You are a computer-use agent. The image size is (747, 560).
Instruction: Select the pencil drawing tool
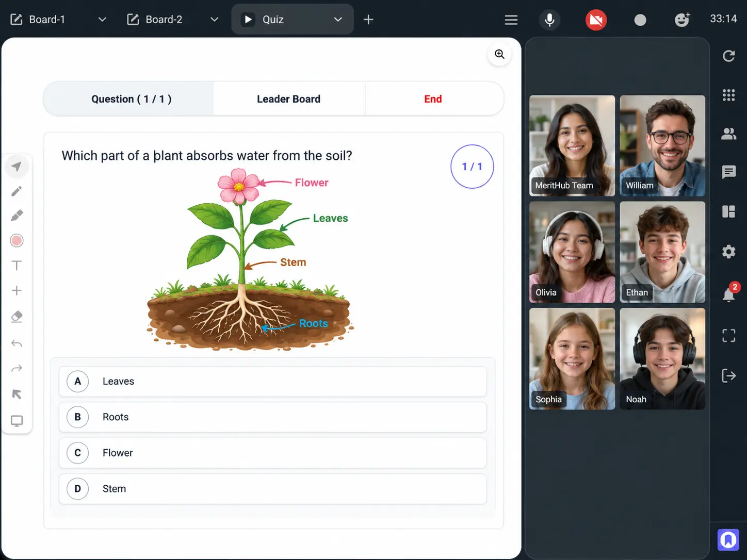pyautogui.click(x=17, y=191)
